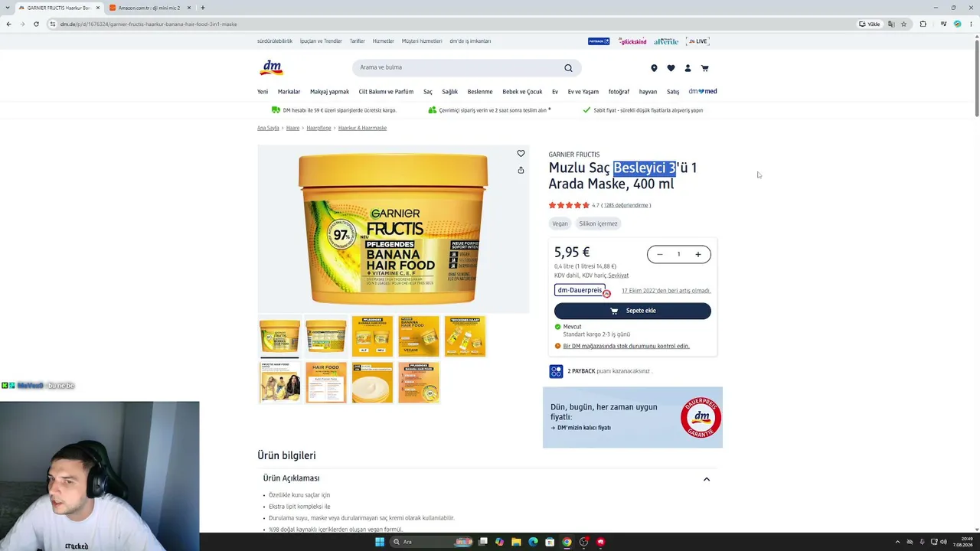Open the user account icon

pos(688,68)
